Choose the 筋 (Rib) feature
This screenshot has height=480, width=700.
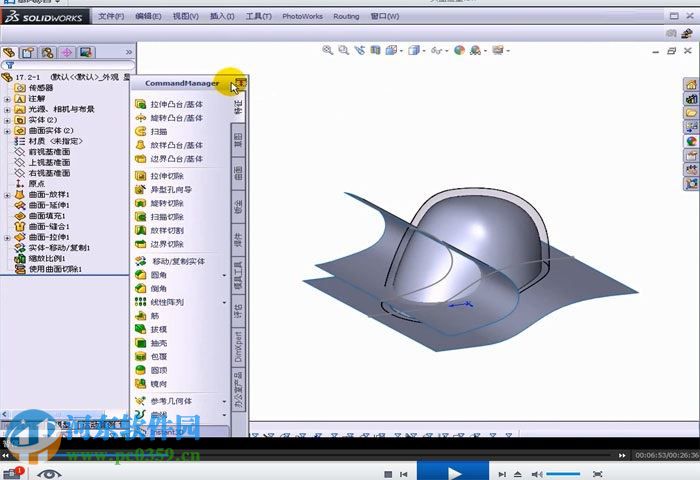pos(147,316)
